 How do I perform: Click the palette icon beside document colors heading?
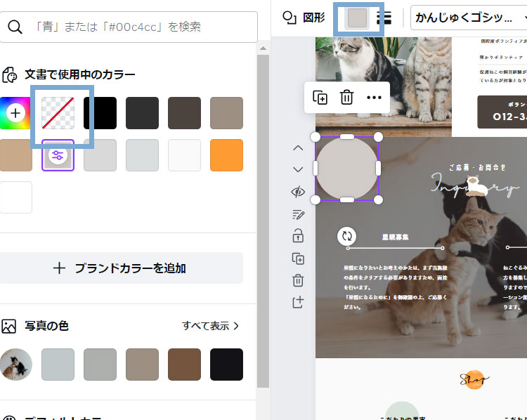9,74
